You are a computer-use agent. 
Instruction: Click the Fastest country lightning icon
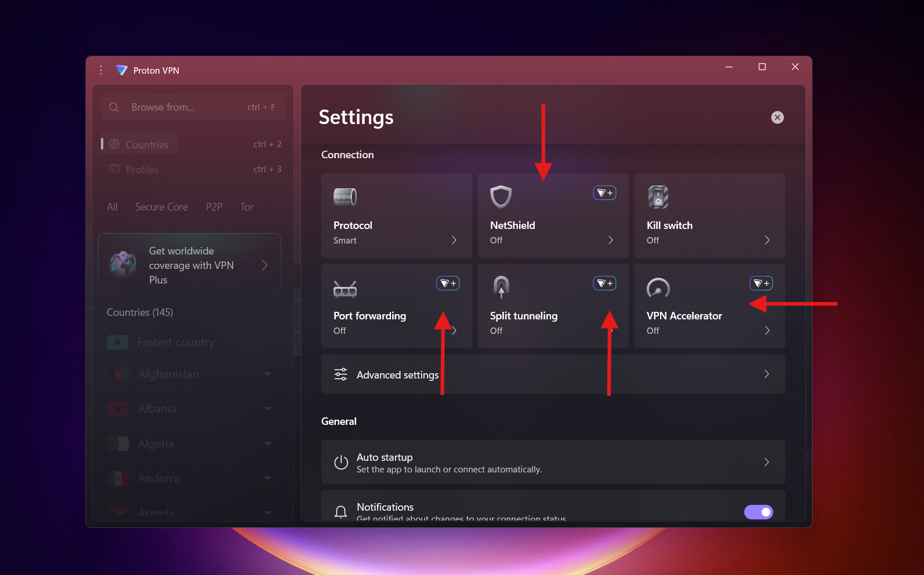coord(118,343)
